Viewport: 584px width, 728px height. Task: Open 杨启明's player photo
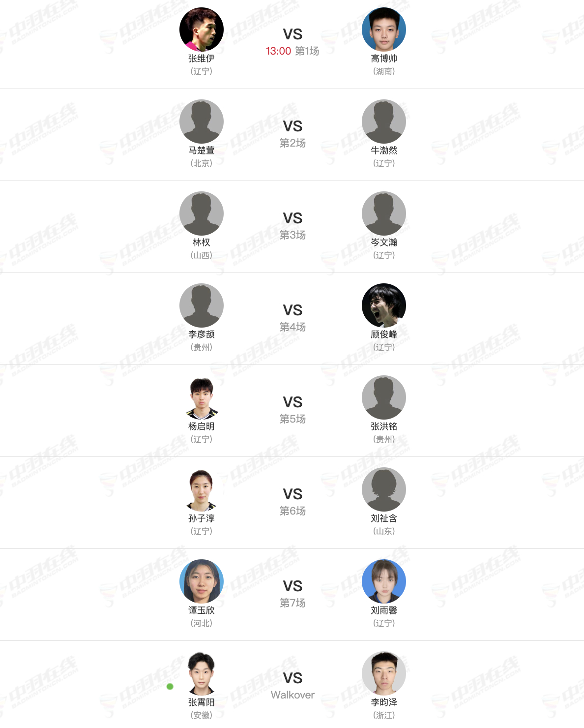coord(202,397)
